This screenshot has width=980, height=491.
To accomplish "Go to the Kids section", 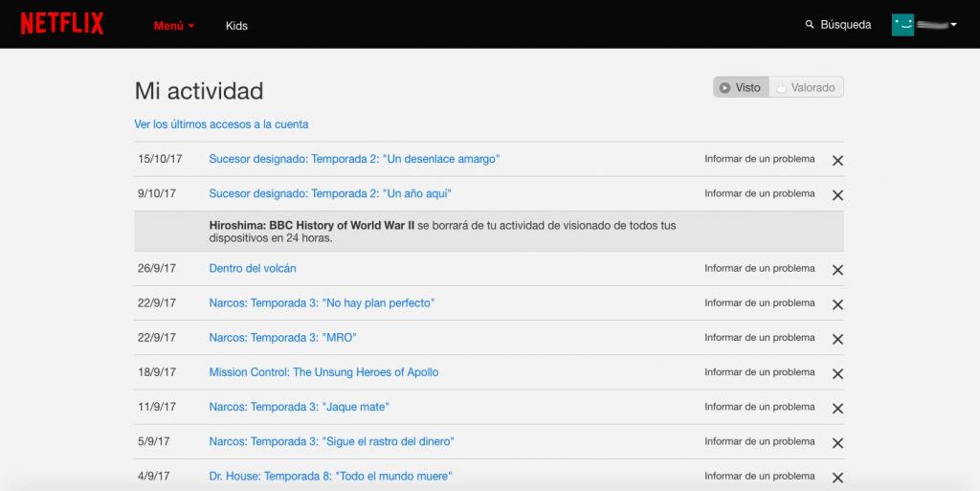I will coord(236,26).
